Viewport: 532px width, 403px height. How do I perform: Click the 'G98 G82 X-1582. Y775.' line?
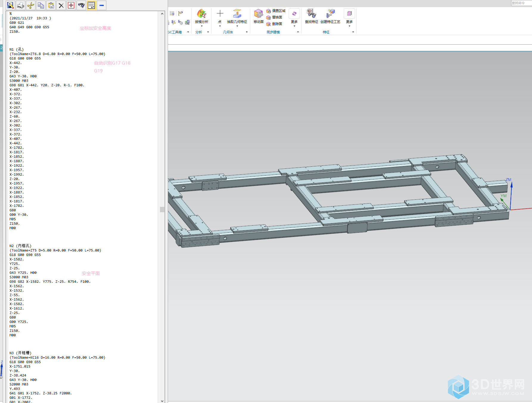[x=50, y=282]
